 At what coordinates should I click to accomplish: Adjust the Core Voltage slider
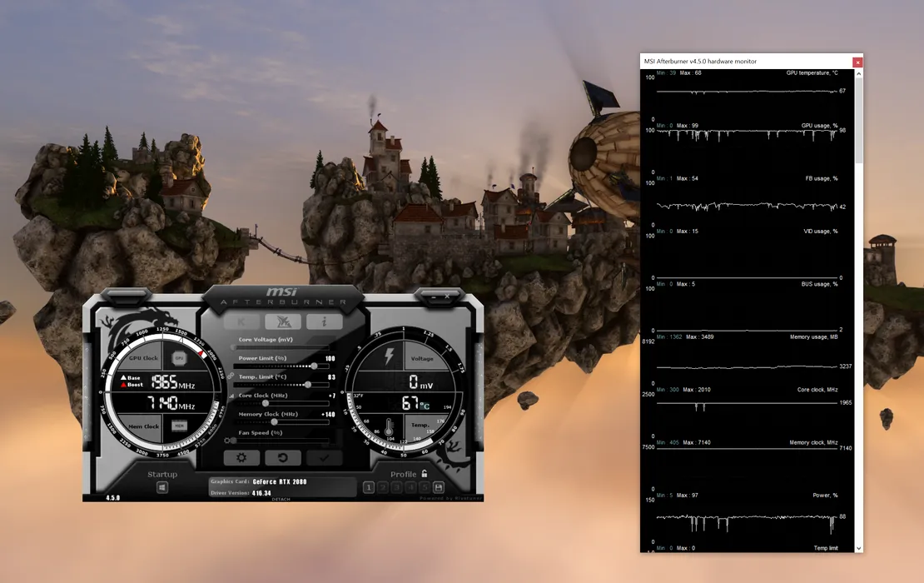click(281, 348)
